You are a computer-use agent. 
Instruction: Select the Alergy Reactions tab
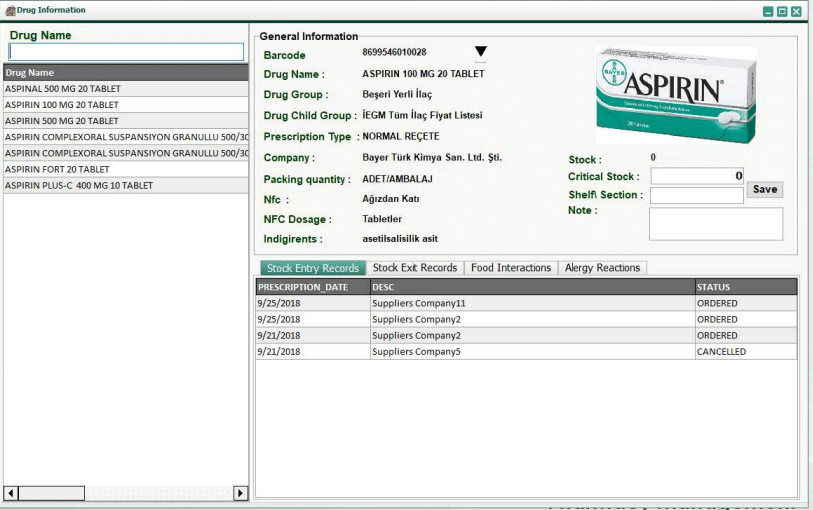click(x=602, y=268)
